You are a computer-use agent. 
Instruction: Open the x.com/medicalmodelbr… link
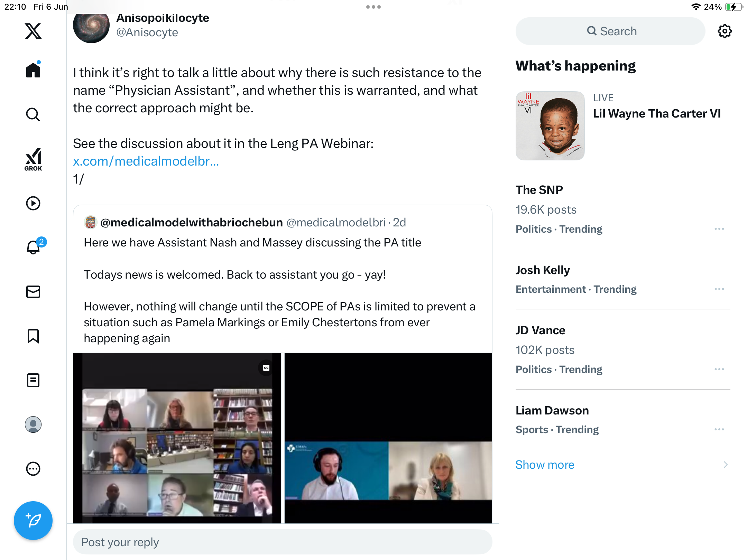pos(146,161)
